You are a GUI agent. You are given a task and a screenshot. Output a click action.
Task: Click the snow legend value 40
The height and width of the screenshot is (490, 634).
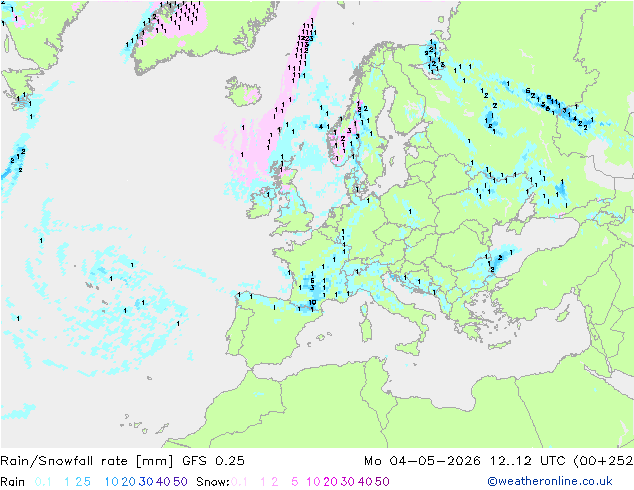click(x=365, y=482)
